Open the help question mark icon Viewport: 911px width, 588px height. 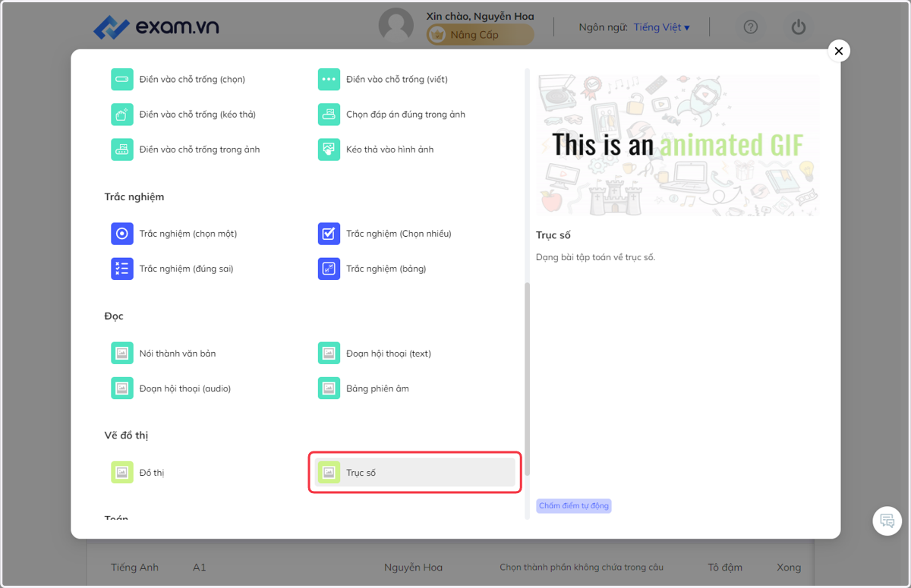[x=751, y=27]
